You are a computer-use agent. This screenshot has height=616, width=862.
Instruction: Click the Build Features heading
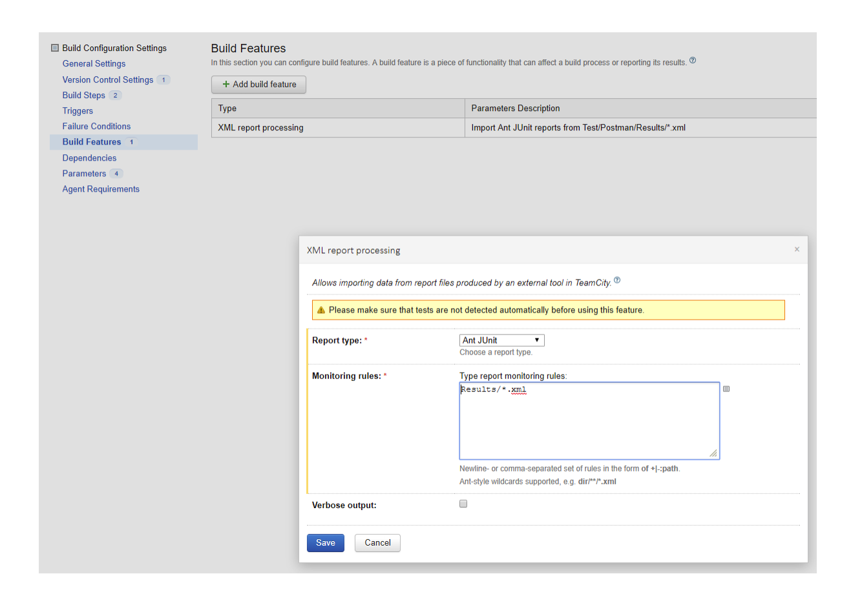tap(248, 48)
